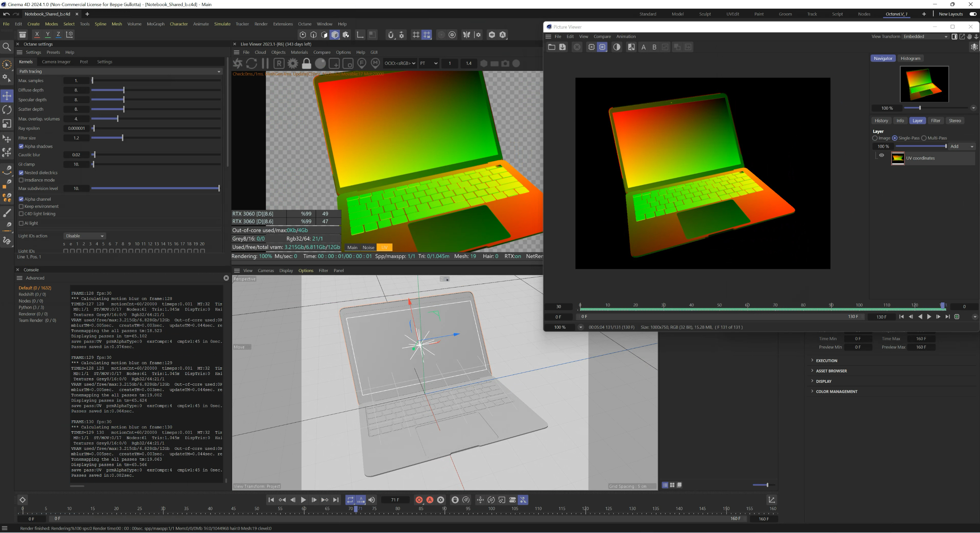Switch to the Camera Imager tab
This screenshot has height=533, width=980.
(56, 62)
